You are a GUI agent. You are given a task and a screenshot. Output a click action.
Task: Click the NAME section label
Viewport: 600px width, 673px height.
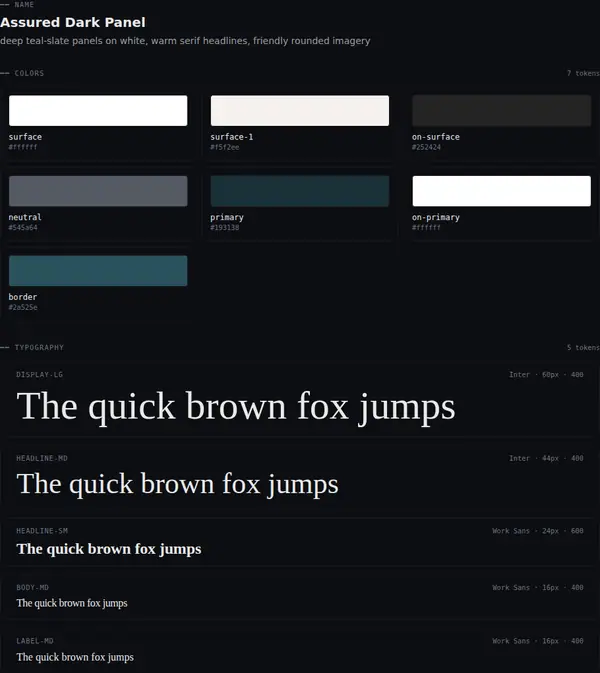click(x=24, y=5)
